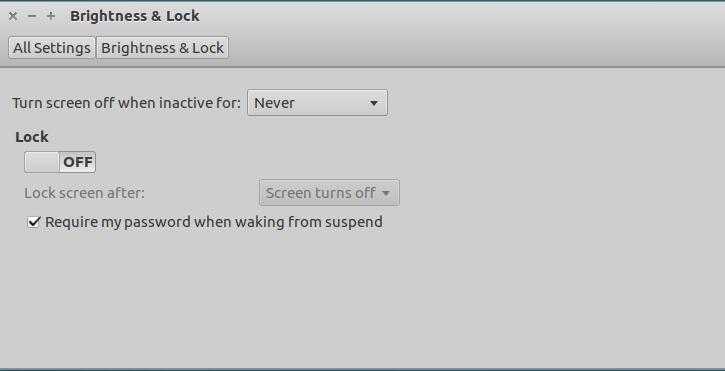This screenshot has width=725, height=371.
Task: Open the 'Screen turns off' dropdown
Action: click(x=329, y=192)
